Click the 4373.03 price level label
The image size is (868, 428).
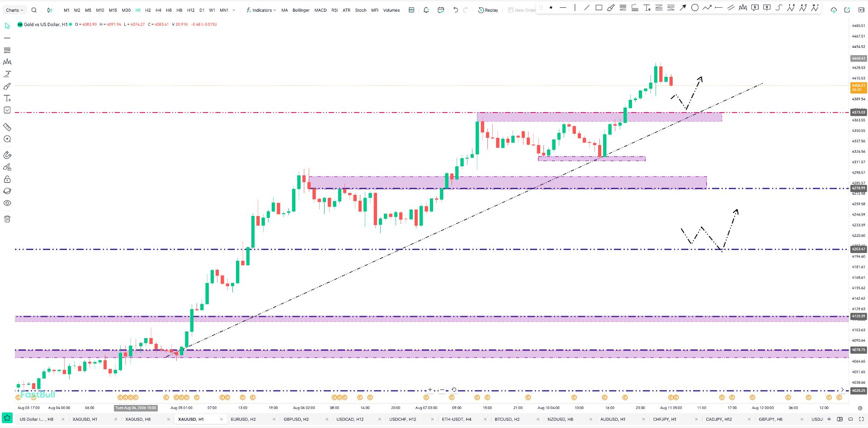coord(859,112)
